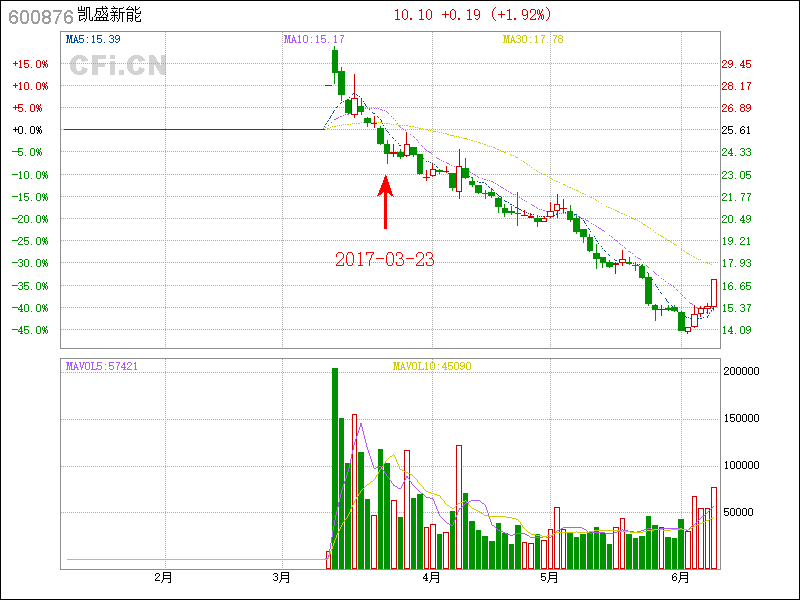Click the MA5:15.39 indicator label
Viewport: 800px width, 600px height.
click(x=93, y=39)
